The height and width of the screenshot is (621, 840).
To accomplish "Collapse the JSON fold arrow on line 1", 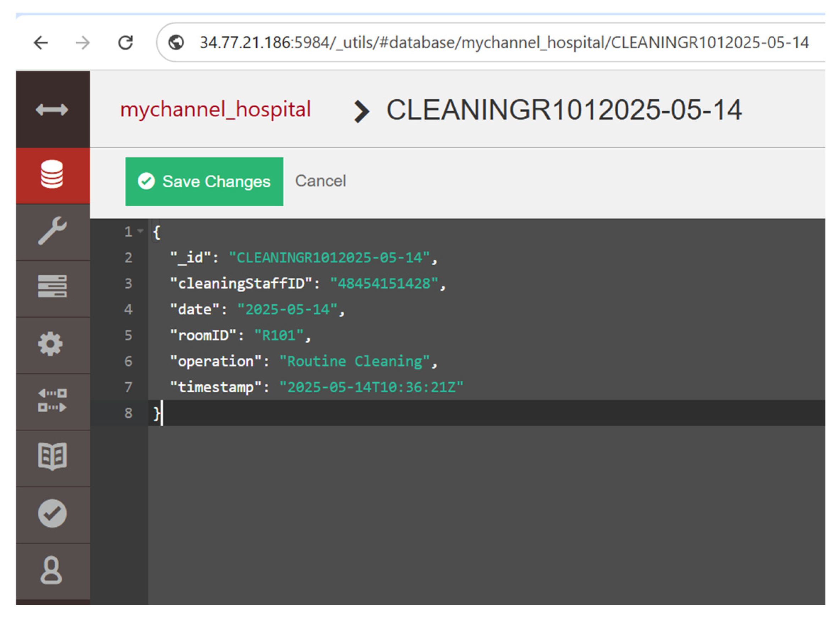I will coord(140,232).
